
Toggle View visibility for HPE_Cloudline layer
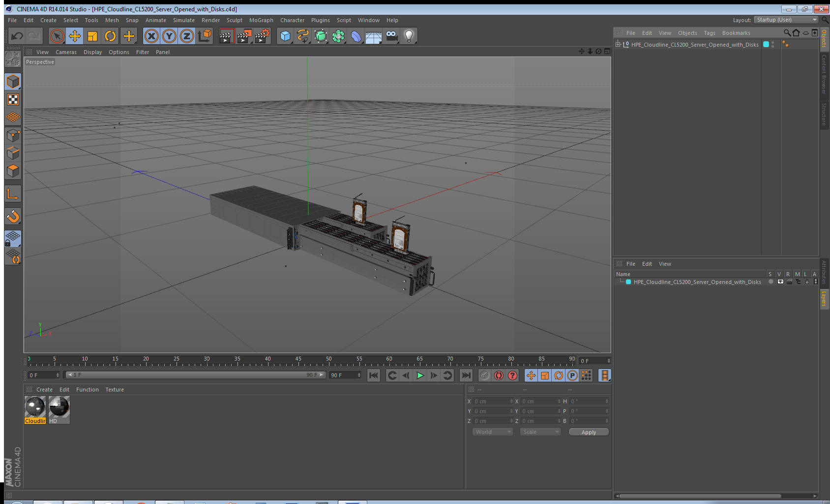[780, 281]
